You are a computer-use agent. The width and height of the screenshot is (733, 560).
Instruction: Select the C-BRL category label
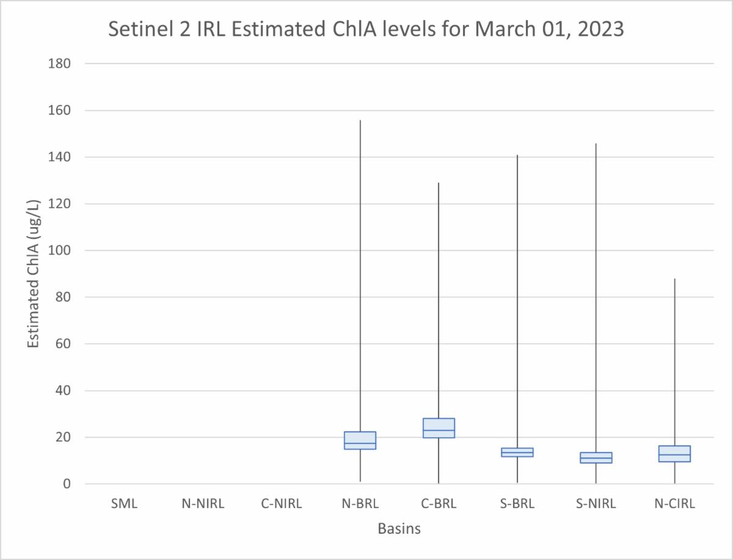coord(439,504)
